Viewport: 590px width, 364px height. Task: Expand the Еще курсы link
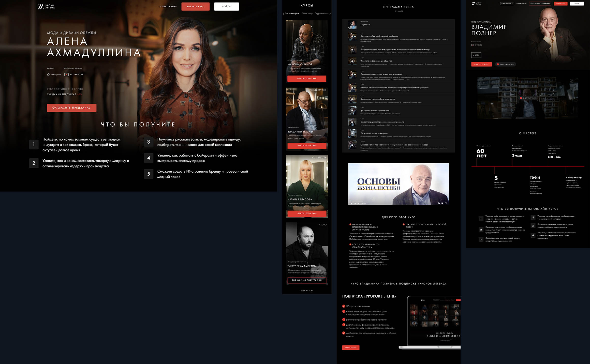[x=307, y=291]
